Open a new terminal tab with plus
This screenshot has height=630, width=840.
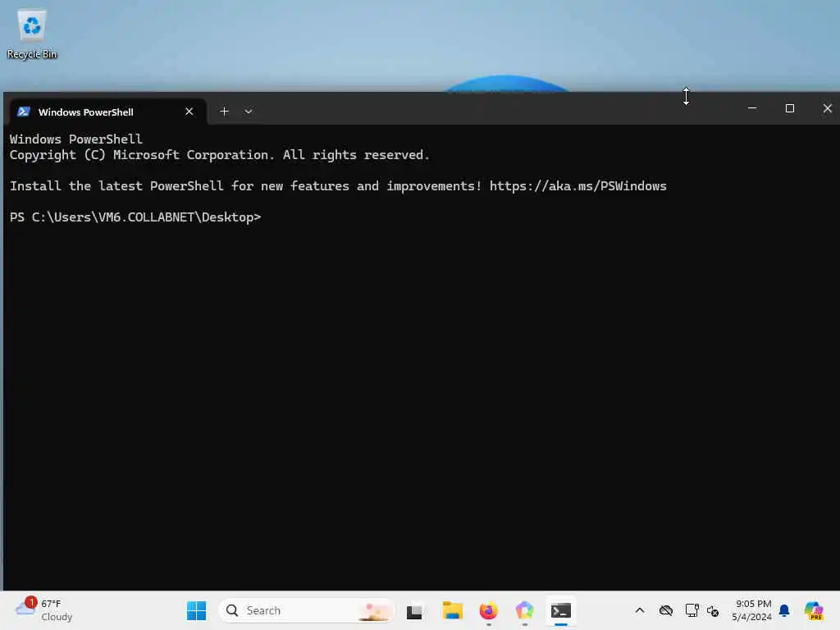pyautogui.click(x=224, y=112)
